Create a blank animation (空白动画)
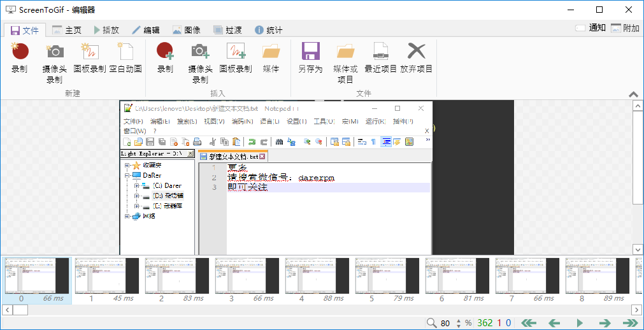The width and height of the screenshot is (644, 330). 125,59
